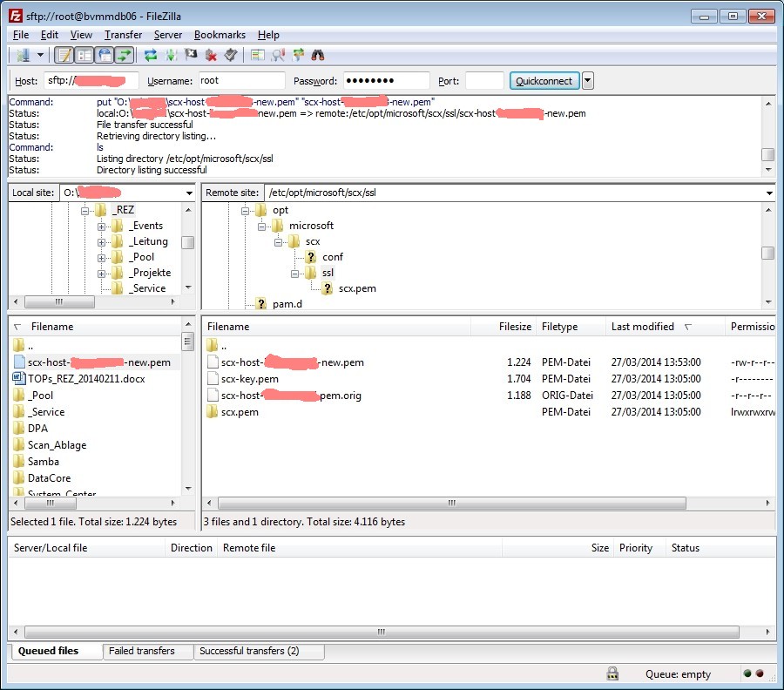Expand the _Projekte folder

click(x=102, y=274)
